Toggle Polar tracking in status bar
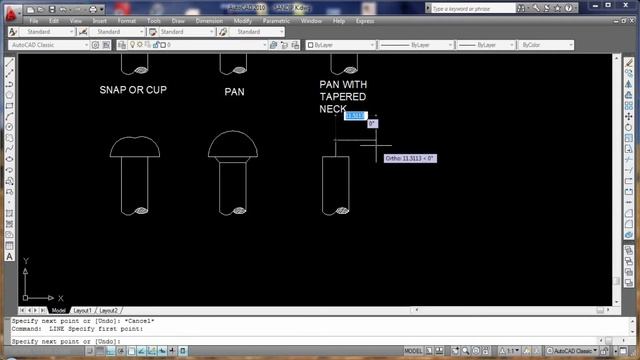The image size is (640, 360). click(121, 351)
